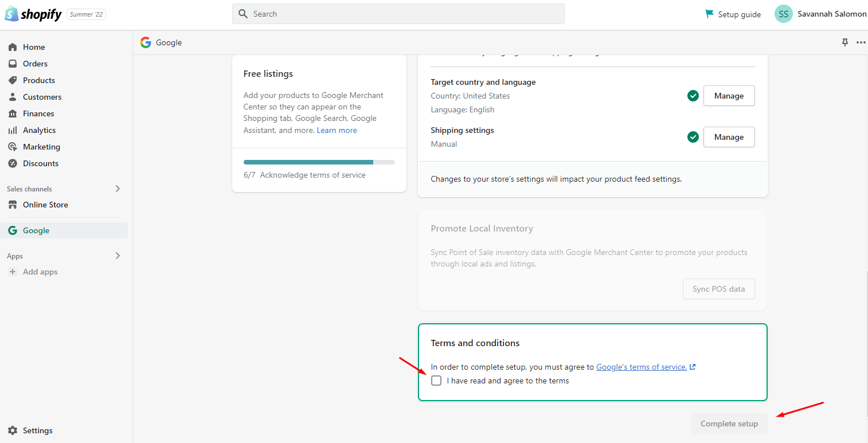The height and width of the screenshot is (443, 868).
Task: Open Settings label in sidebar
Action: click(x=38, y=430)
